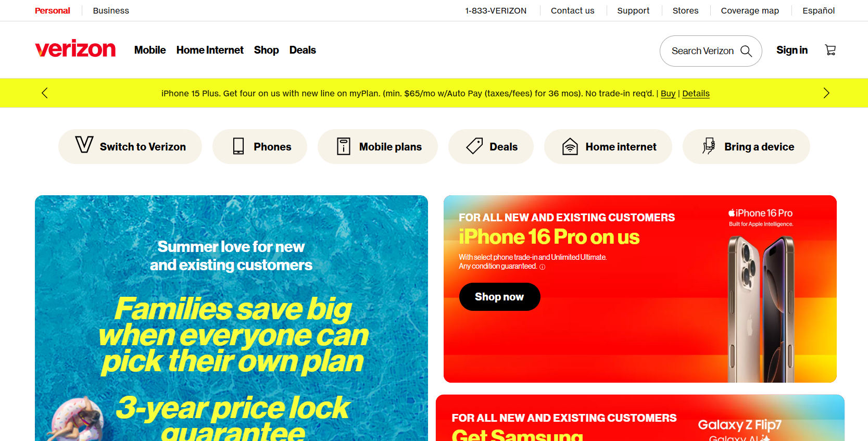Open the Coverage map link
This screenshot has height=441, width=868.
[x=750, y=10]
